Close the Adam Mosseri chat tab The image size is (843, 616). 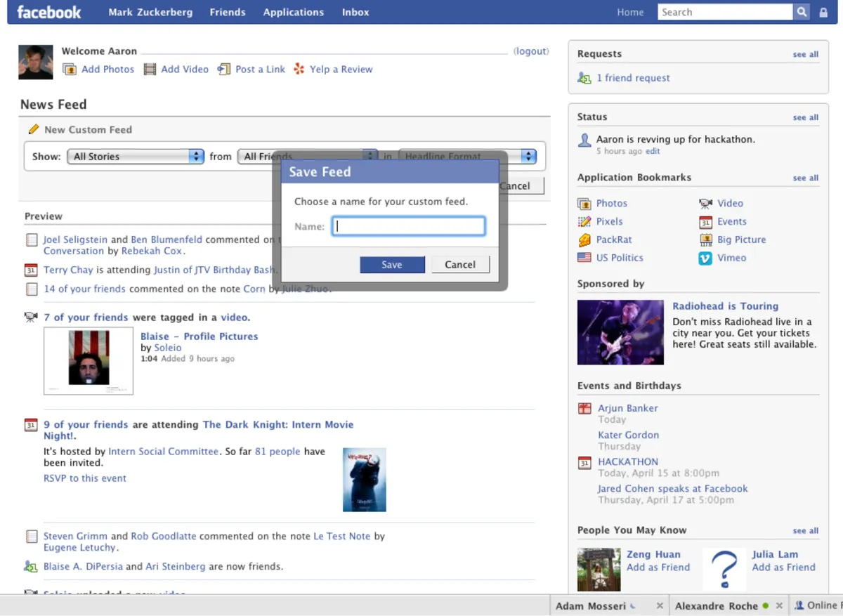[x=660, y=605]
